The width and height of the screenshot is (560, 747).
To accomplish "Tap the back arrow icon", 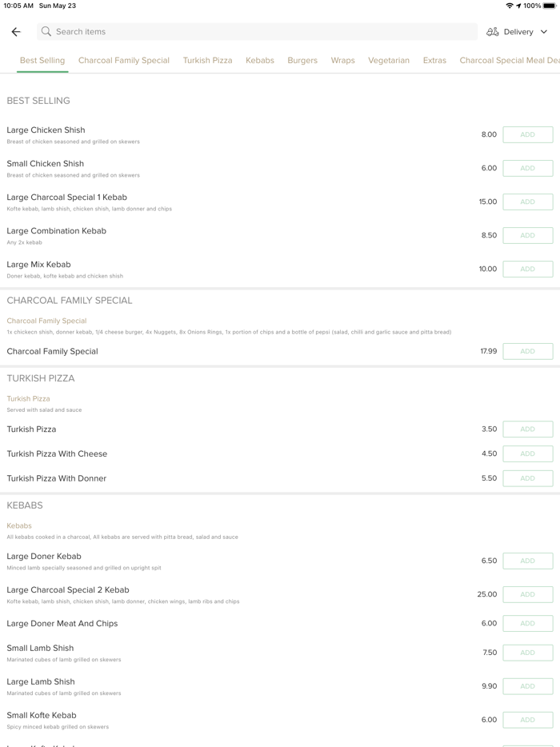I will point(16,32).
